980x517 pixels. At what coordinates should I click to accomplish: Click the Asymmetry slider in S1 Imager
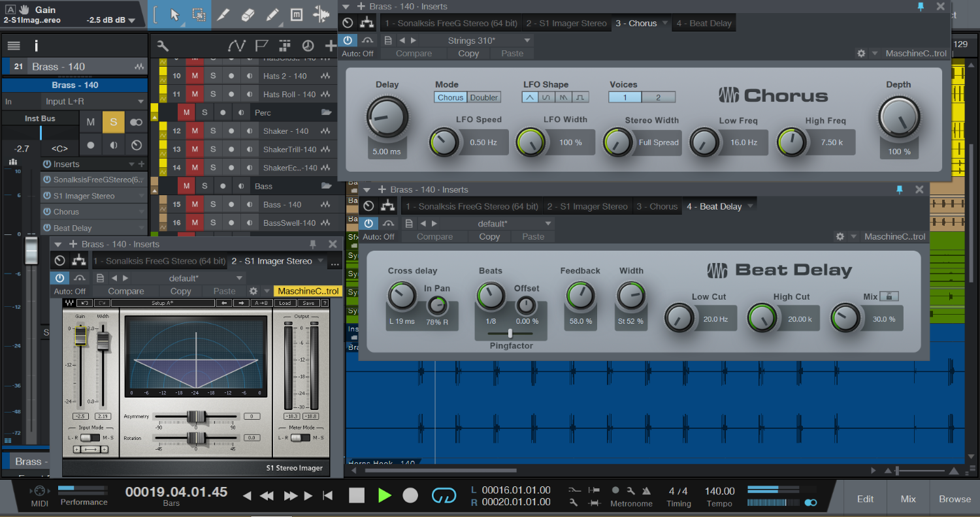[x=196, y=416]
